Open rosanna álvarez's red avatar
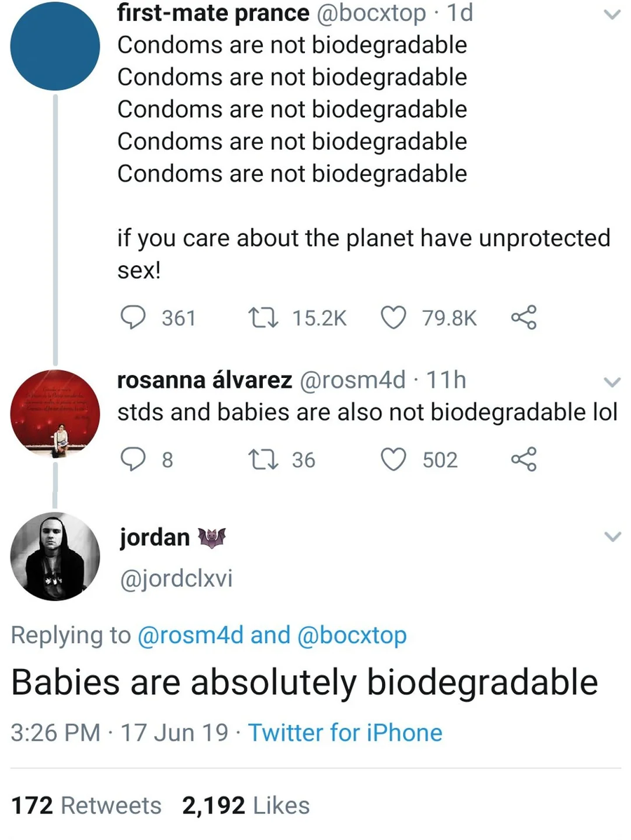This screenshot has width=631, height=840. point(55,414)
